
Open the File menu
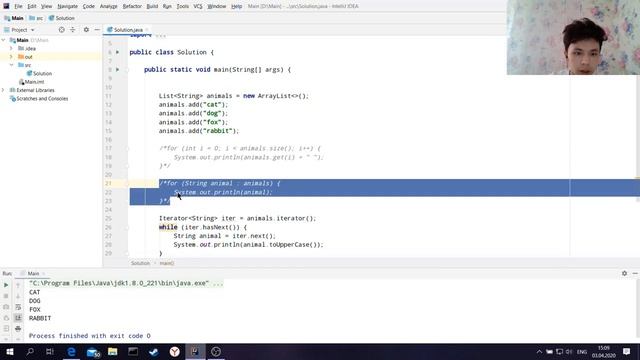[18, 6]
